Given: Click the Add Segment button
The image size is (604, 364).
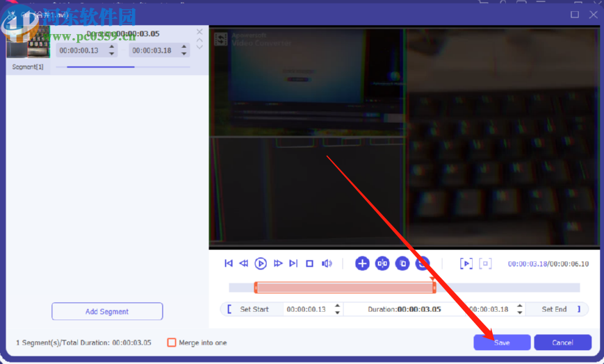Looking at the screenshot, I should (107, 311).
